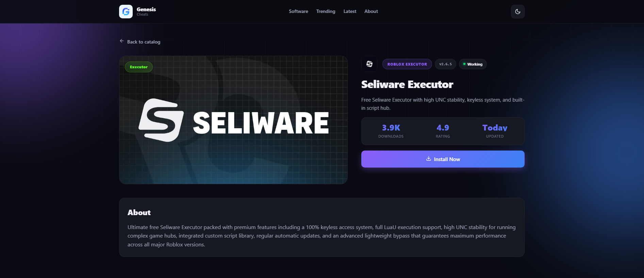Image resolution: width=644 pixels, height=278 pixels.
Task: Open the Trending menu item
Action: coord(326,11)
